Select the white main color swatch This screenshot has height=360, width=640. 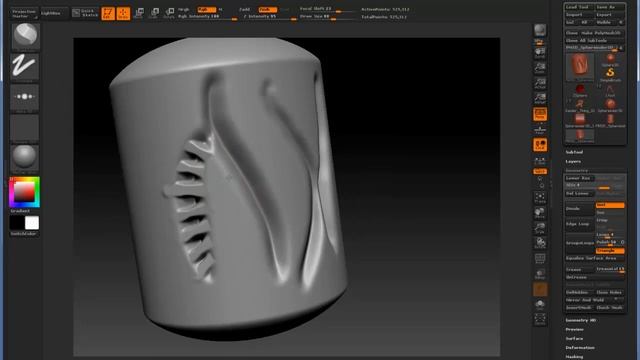pyautogui.click(x=32, y=223)
